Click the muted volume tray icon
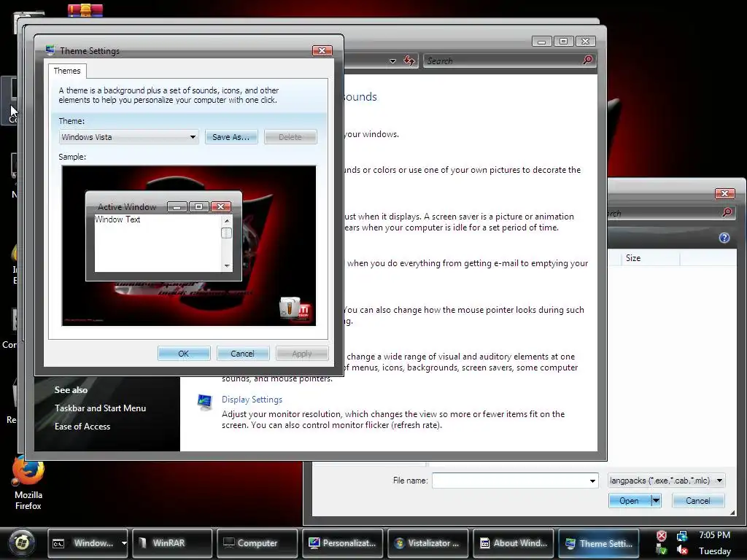 [682, 551]
